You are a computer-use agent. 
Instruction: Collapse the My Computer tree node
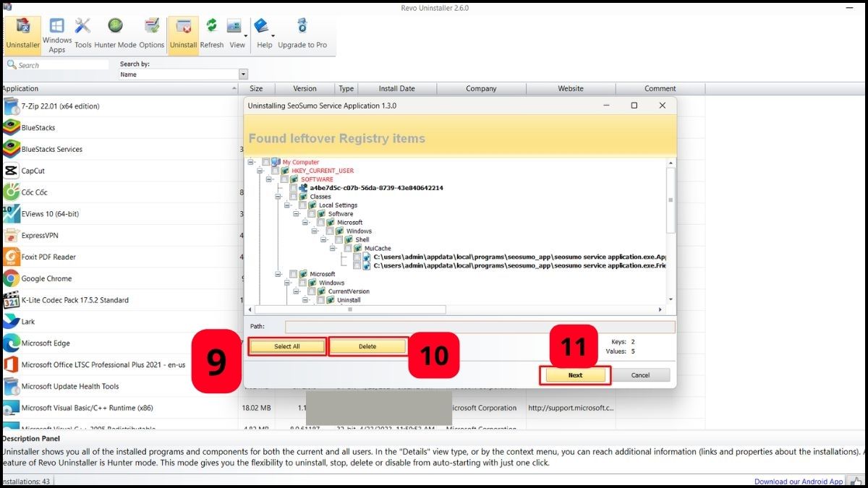tap(250, 162)
